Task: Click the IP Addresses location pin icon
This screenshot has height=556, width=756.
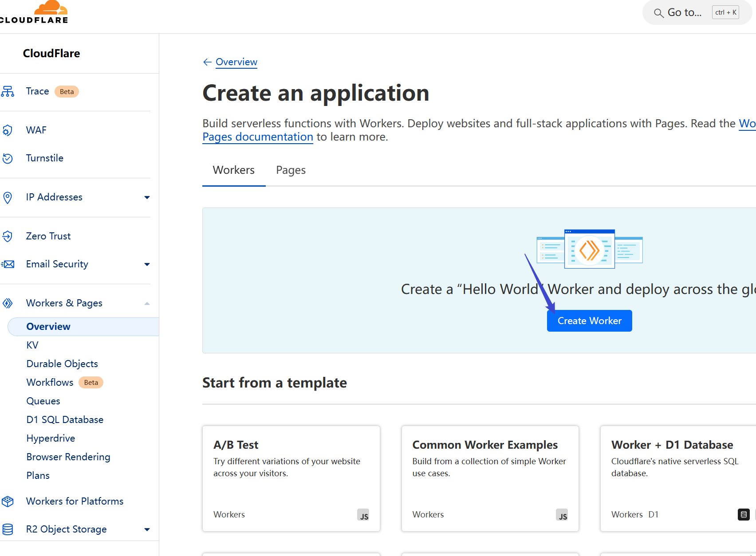Action: pyautogui.click(x=8, y=197)
